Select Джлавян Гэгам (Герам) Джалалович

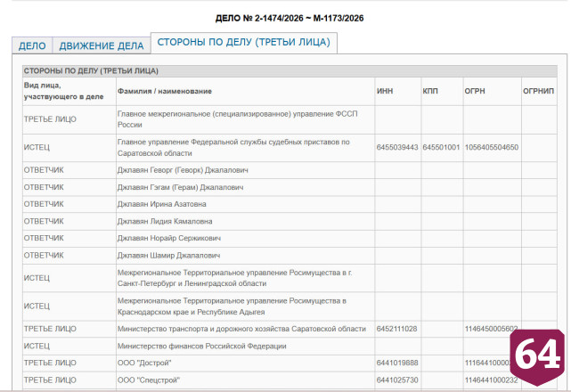click(x=180, y=187)
